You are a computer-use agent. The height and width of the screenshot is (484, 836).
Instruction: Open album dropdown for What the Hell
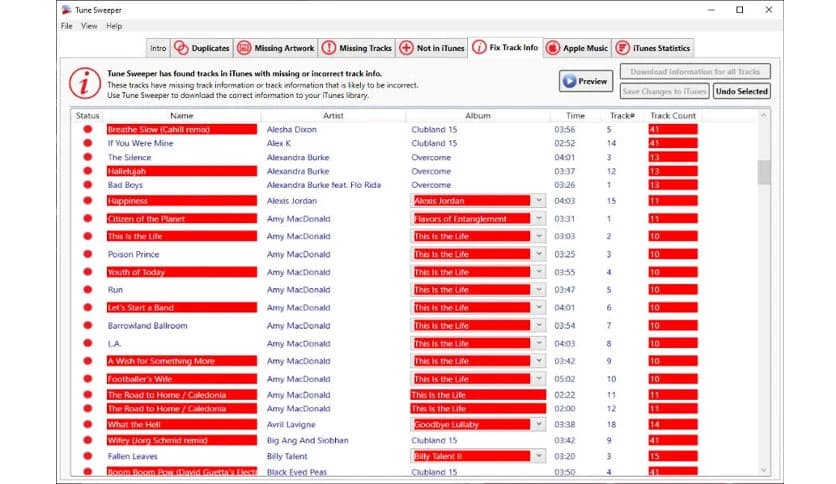pos(539,424)
